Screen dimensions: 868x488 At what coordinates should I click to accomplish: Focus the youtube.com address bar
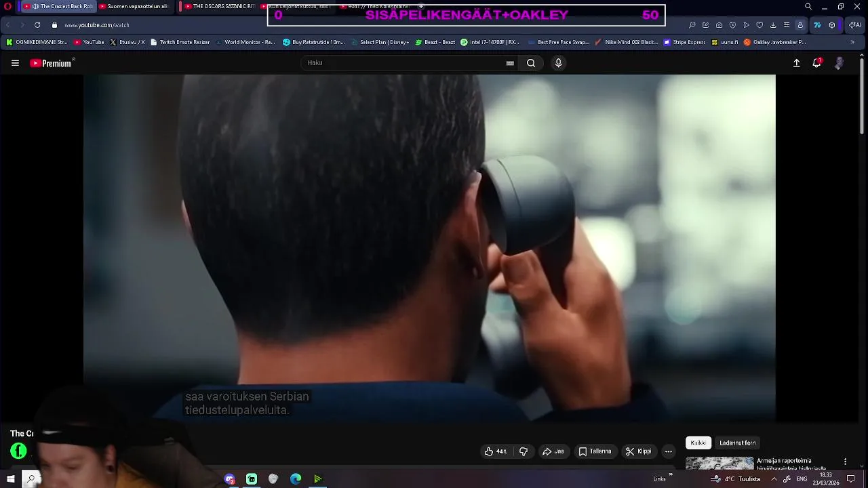click(x=97, y=25)
